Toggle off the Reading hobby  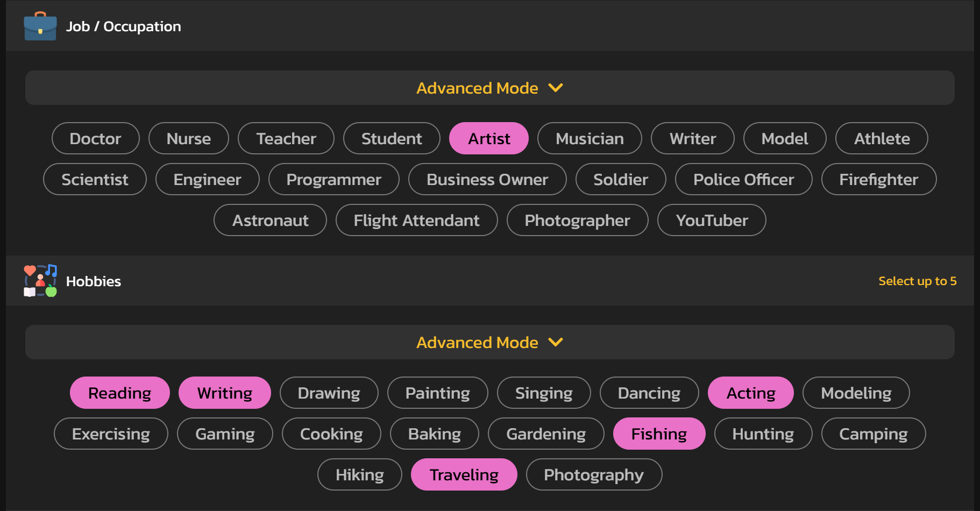[x=120, y=393]
